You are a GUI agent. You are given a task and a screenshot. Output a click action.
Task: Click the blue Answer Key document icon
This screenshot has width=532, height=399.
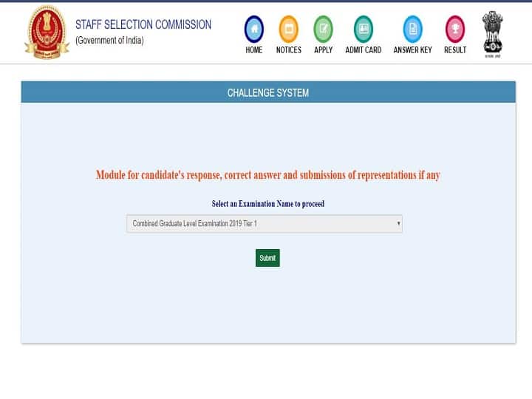pos(412,29)
